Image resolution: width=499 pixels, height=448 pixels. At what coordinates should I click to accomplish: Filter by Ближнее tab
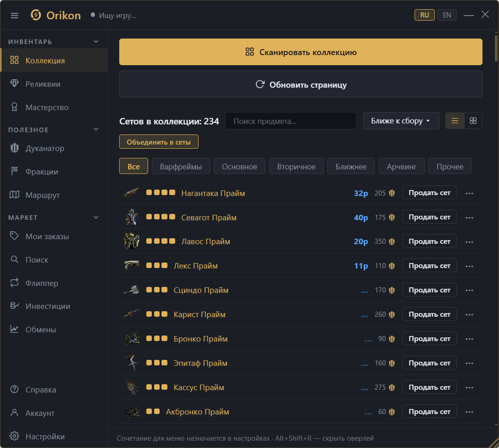pyautogui.click(x=351, y=166)
